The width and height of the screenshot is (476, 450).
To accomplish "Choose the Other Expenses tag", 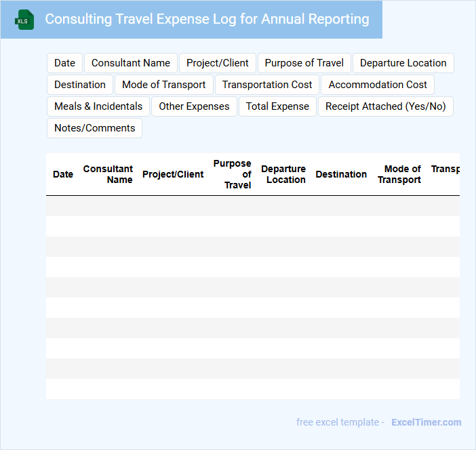I will [194, 106].
